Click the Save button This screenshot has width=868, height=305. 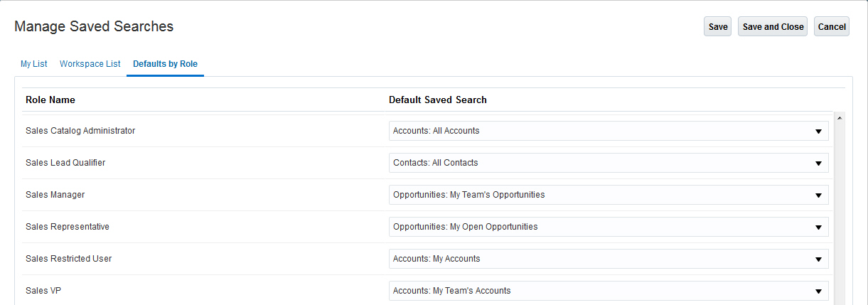717,27
